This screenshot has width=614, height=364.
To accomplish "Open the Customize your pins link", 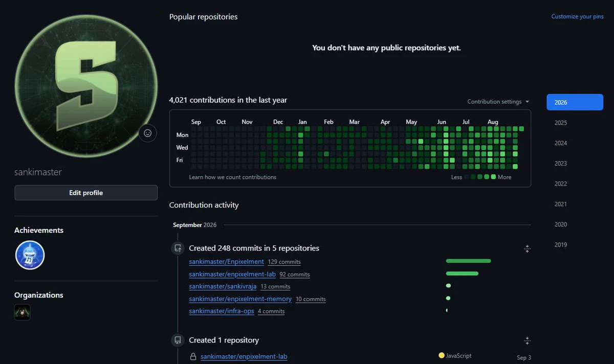I will coord(577,16).
